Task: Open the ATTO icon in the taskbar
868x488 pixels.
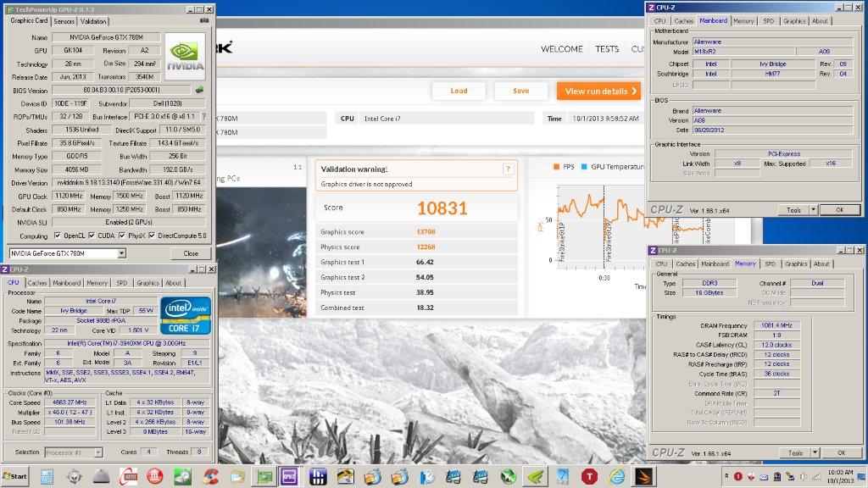Action: click(129, 476)
